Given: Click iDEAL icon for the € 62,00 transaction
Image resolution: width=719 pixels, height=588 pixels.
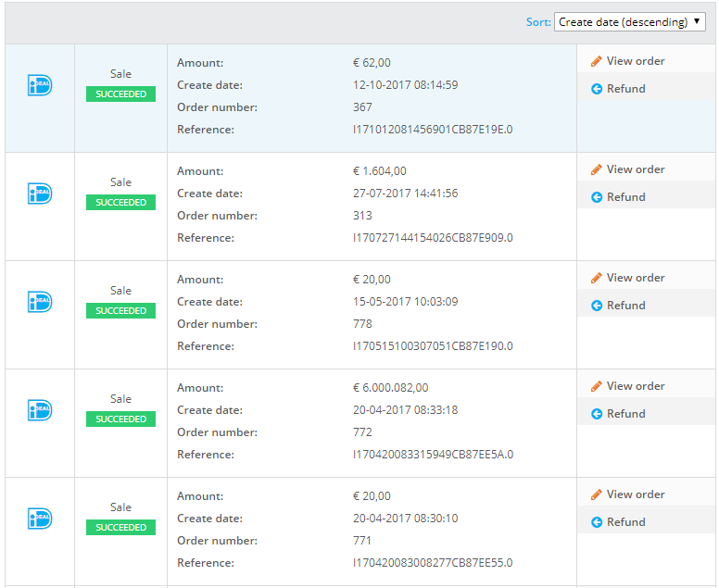Looking at the screenshot, I should pos(40,85).
